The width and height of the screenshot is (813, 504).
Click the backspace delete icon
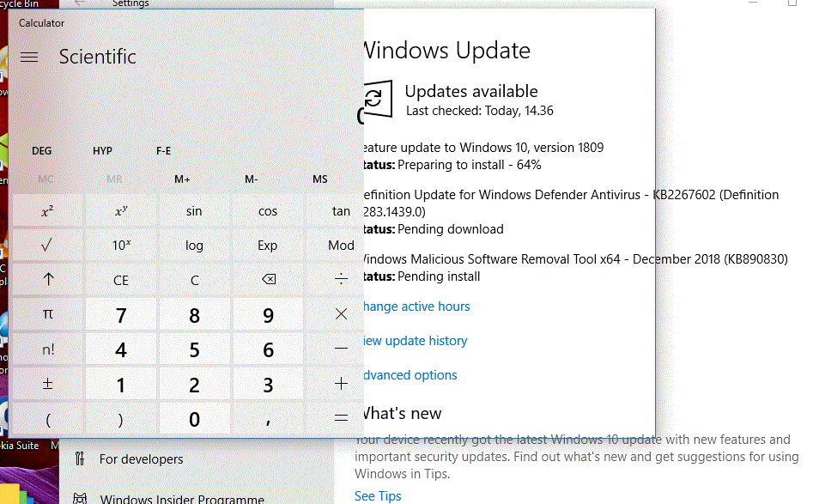click(x=268, y=280)
